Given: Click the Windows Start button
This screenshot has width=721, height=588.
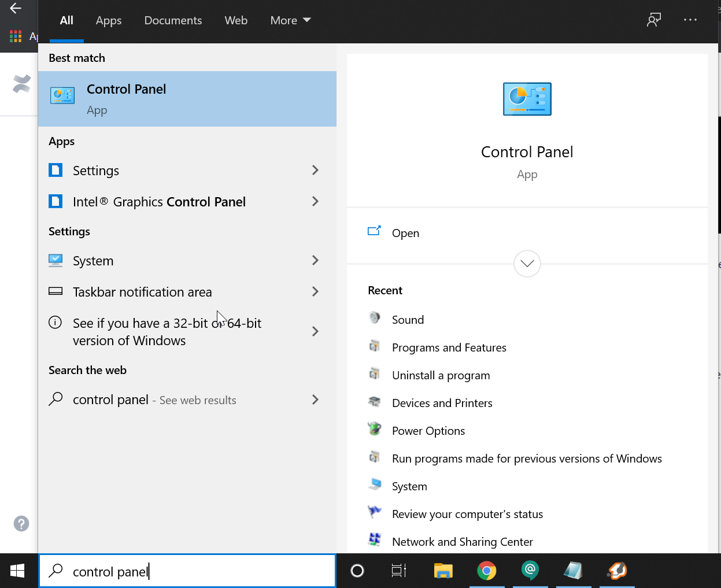Looking at the screenshot, I should [x=17, y=571].
